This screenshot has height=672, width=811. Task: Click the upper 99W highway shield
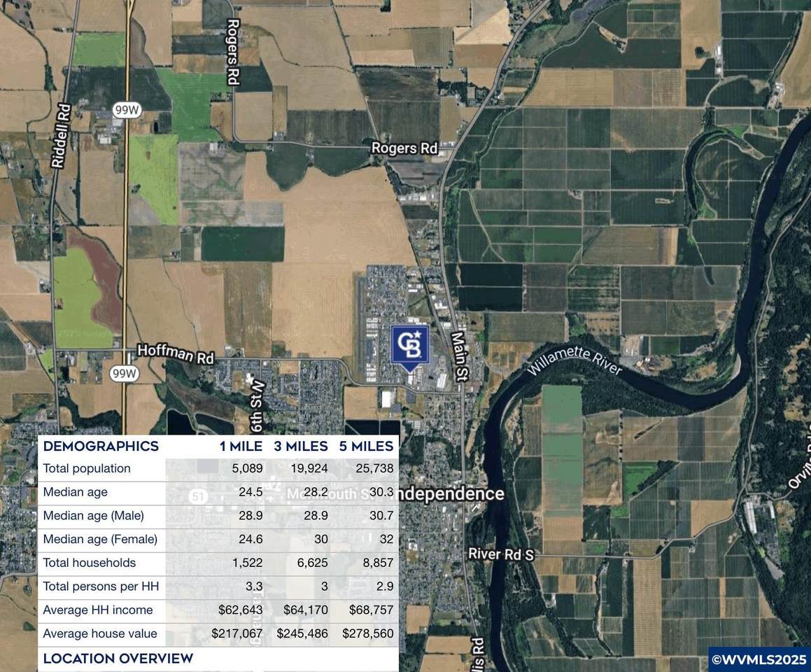coord(127,111)
